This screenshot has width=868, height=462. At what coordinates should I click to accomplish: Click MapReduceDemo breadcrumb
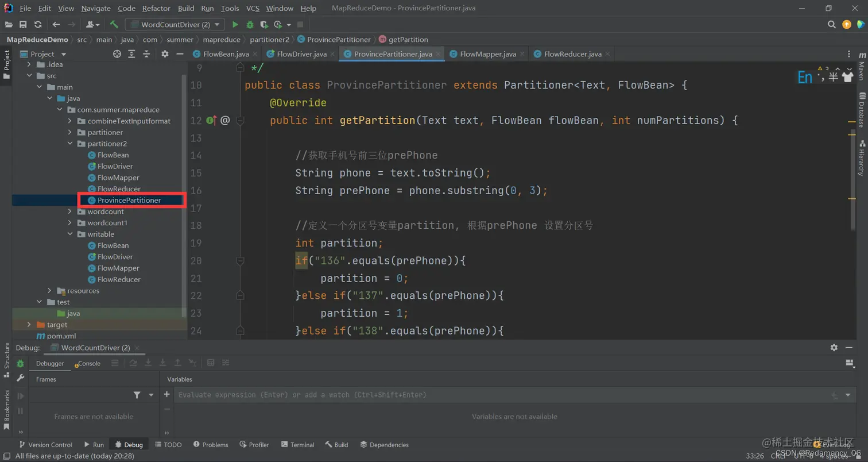37,40
